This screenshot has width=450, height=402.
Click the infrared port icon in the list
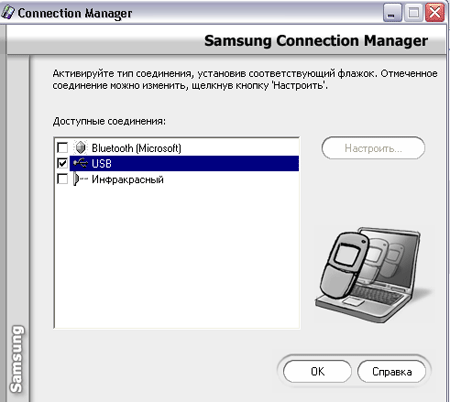click(80, 179)
